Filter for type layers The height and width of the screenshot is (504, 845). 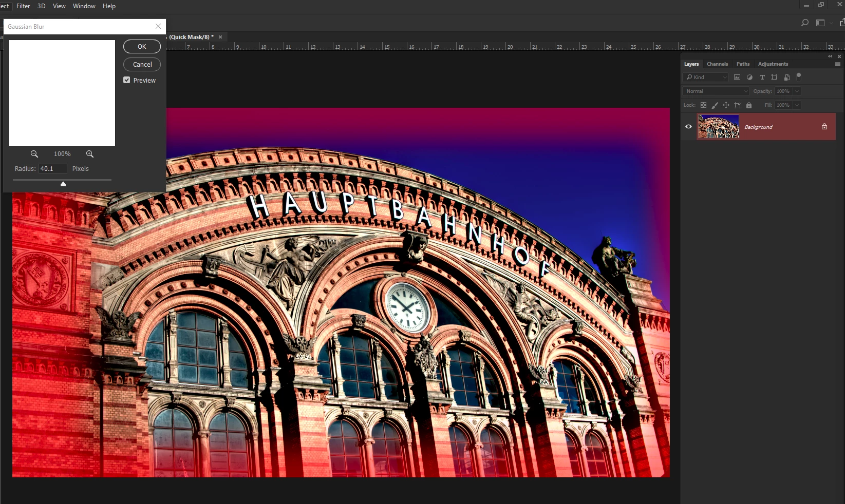[x=762, y=77]
